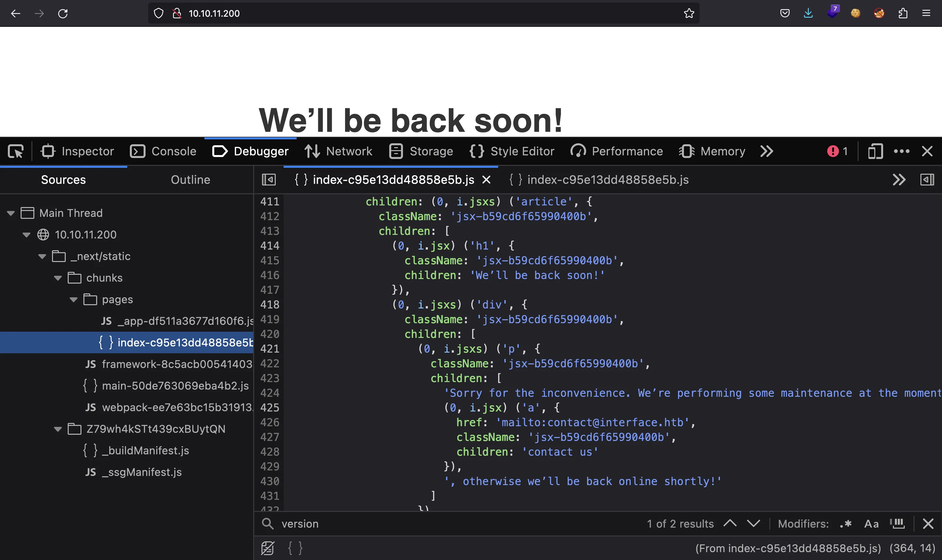Image resolution: width=942 pixels, height=560 pixels.
Task: Open main-50de763069eba4b2.js source file
Action: click(x=166, y=386)
